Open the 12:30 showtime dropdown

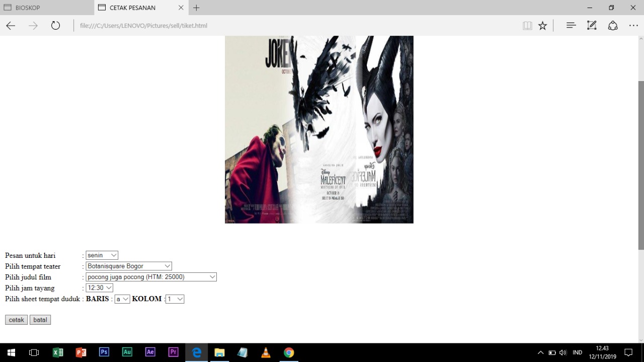click(99, 288)
